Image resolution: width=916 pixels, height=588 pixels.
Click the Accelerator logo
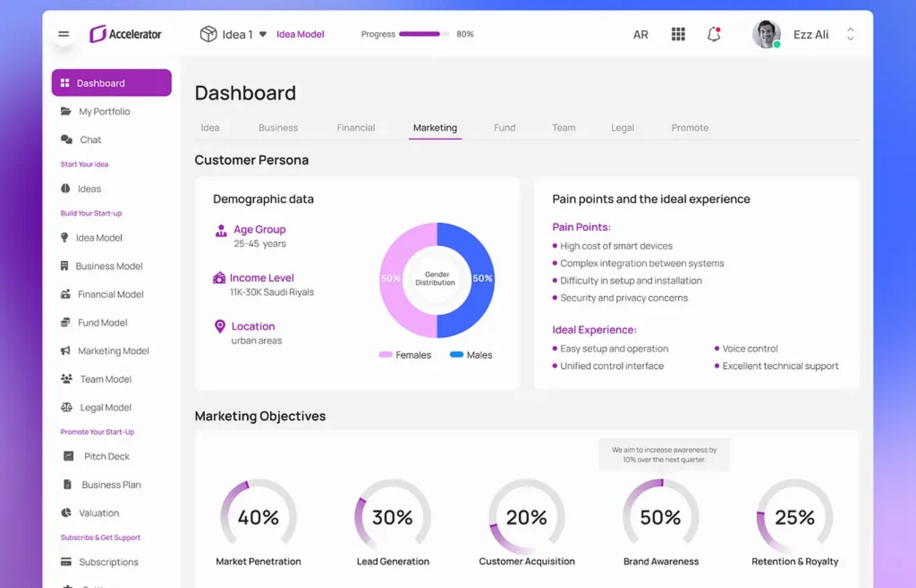tap(126, 34)
